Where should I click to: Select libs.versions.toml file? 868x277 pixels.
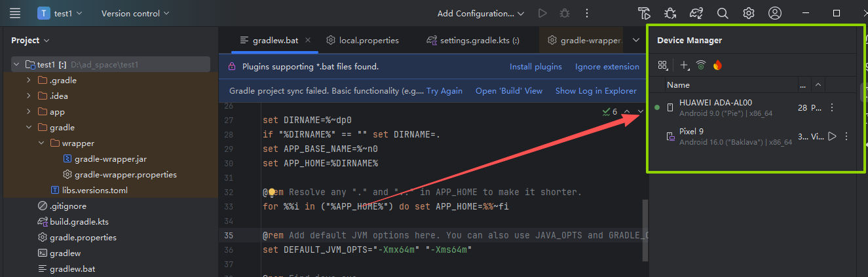click(89, 191)
